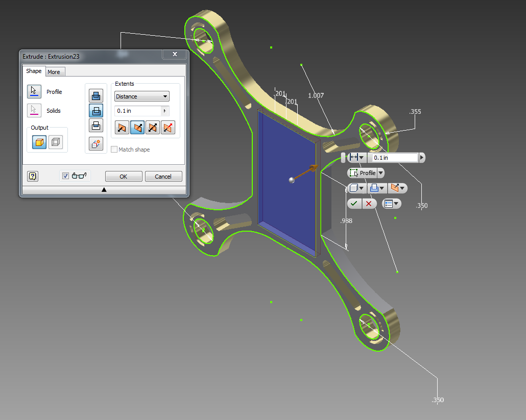Switch to the Shape tab
This screenshot has width=526, height=420.
click(34, 71)
